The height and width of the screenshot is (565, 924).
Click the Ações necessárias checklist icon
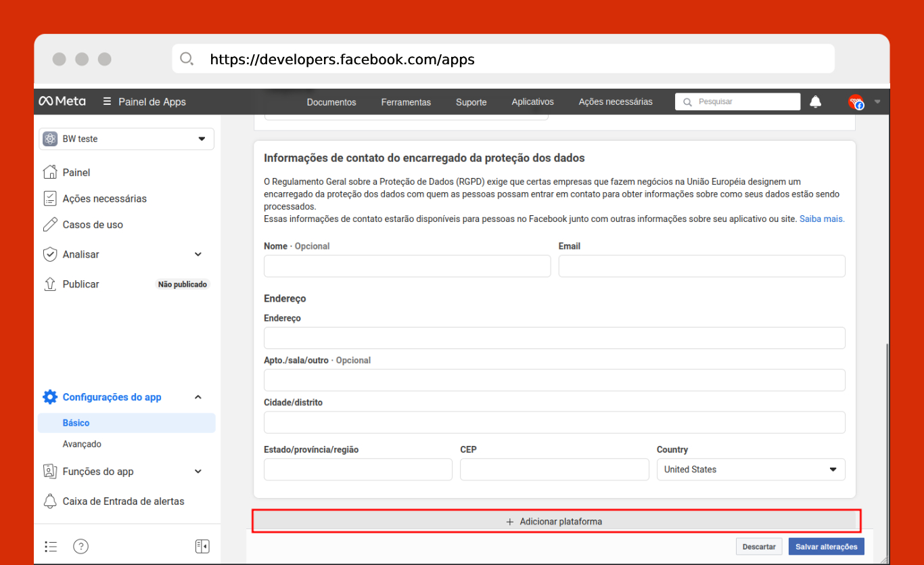[x=50, y=198]
